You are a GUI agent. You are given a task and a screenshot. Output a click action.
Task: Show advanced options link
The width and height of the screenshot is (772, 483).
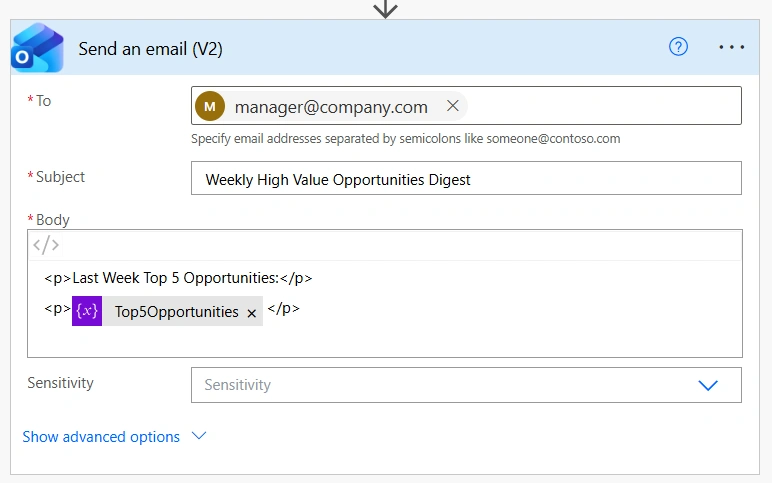pos(101,437)
